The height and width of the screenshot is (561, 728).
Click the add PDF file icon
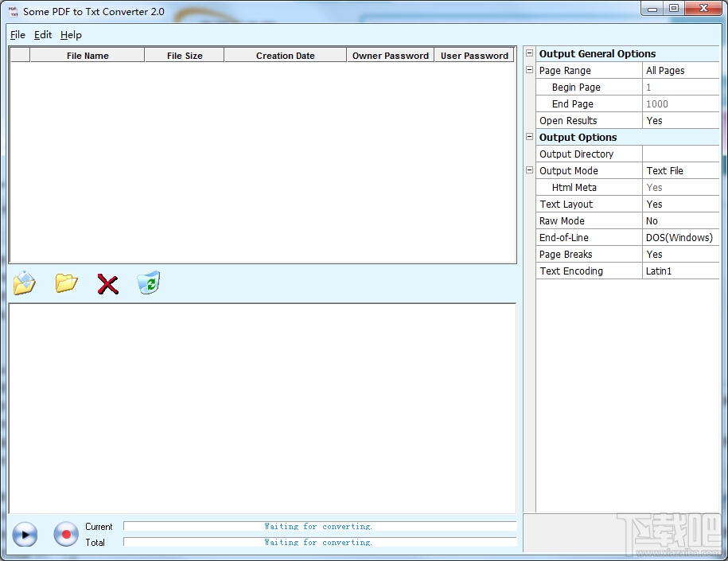[x=25, y=282]
